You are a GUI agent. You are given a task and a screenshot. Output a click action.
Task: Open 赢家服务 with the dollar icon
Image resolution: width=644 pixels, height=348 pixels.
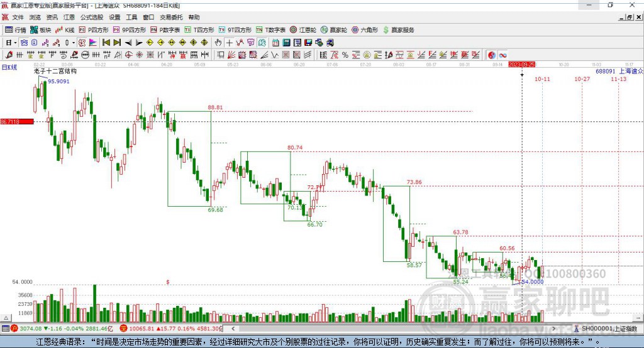click(398, 30)
